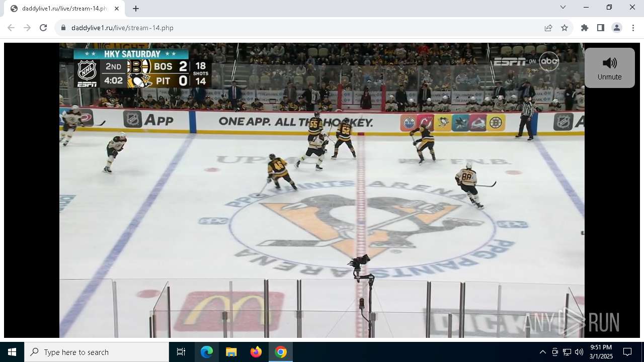
Task: Open Chrome extensions puzzle icon
Action: pyautogui.click(x=585, y=28)
